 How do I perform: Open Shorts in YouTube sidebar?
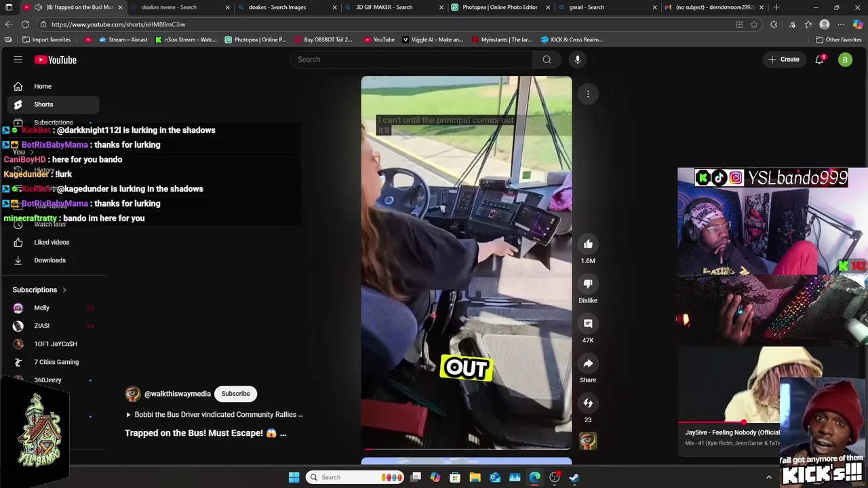tap(53, 104)
